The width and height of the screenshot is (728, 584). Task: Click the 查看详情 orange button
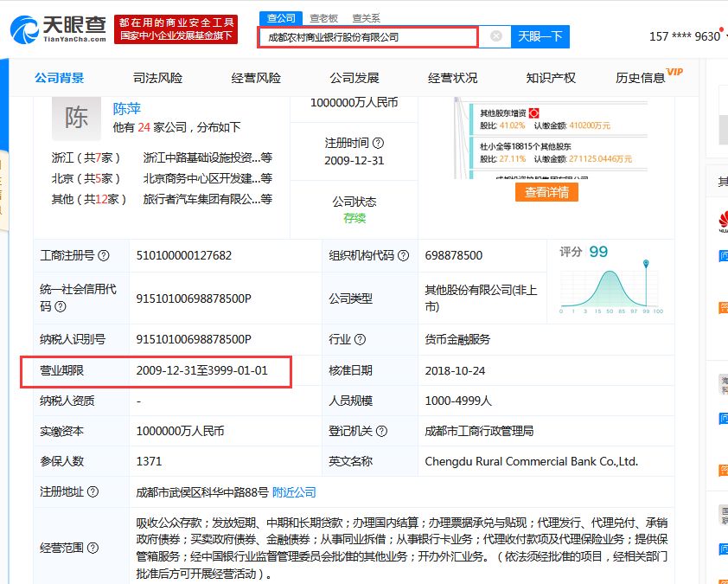[546, 192]
